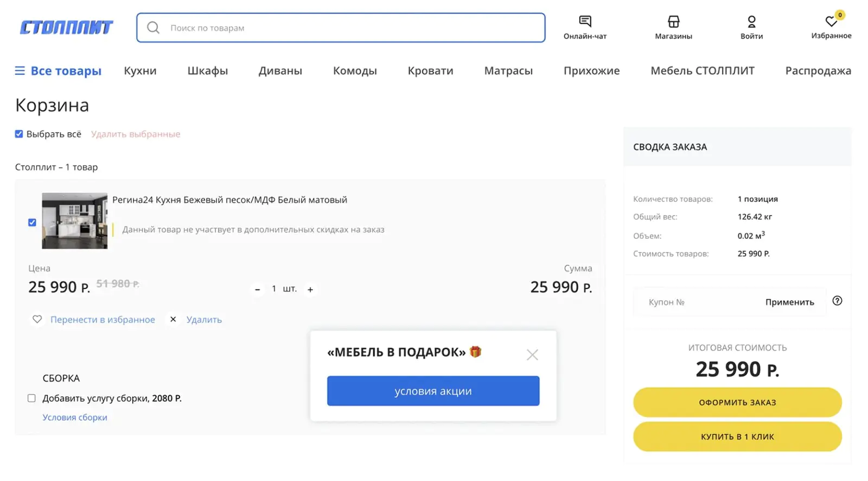868x481 pixels.
Task: Remove the item using the × delete icon
Action: coord(173,320)
